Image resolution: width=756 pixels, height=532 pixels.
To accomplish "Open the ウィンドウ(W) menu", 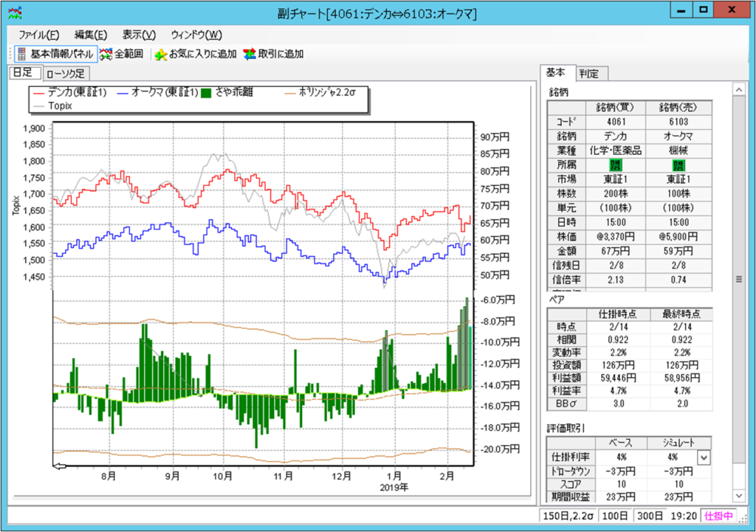I will (196, 35).
